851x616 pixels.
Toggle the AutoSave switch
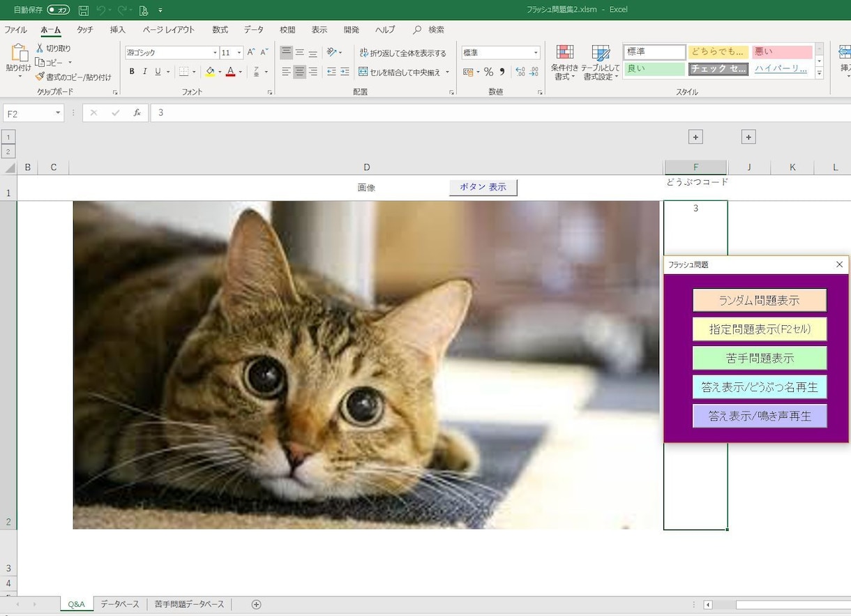pos(59,10)
